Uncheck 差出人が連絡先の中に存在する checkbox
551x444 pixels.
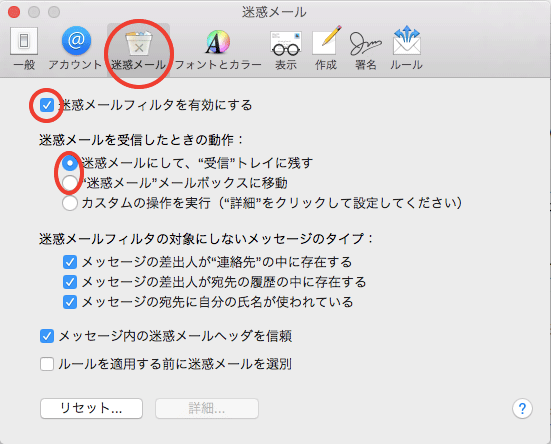click(x=70, y=262)
